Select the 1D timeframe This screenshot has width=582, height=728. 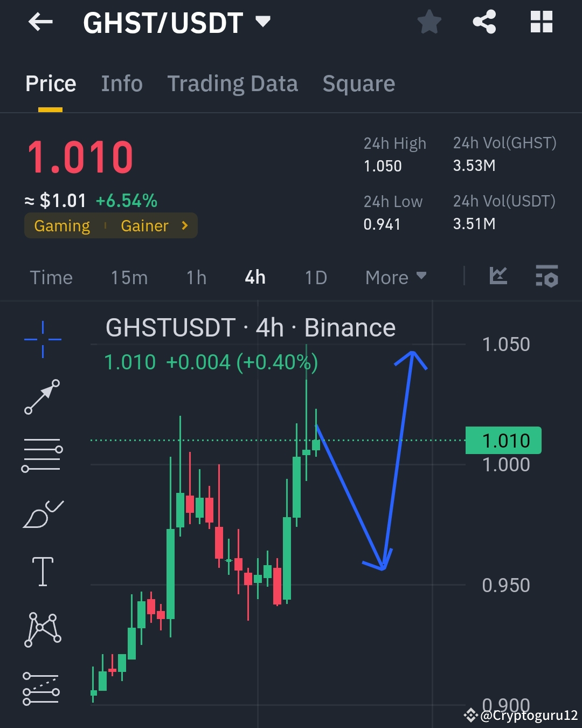pyautogui.click(x=315, y=277)
